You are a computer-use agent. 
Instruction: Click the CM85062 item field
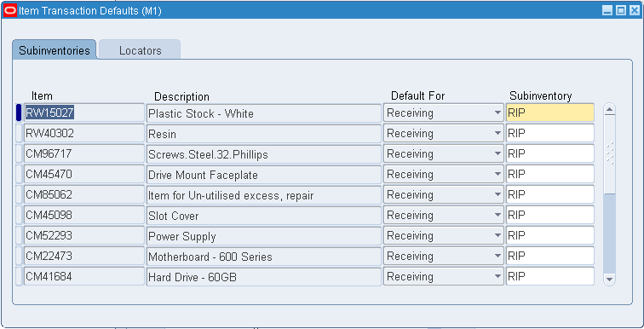(x=84, y=194)
